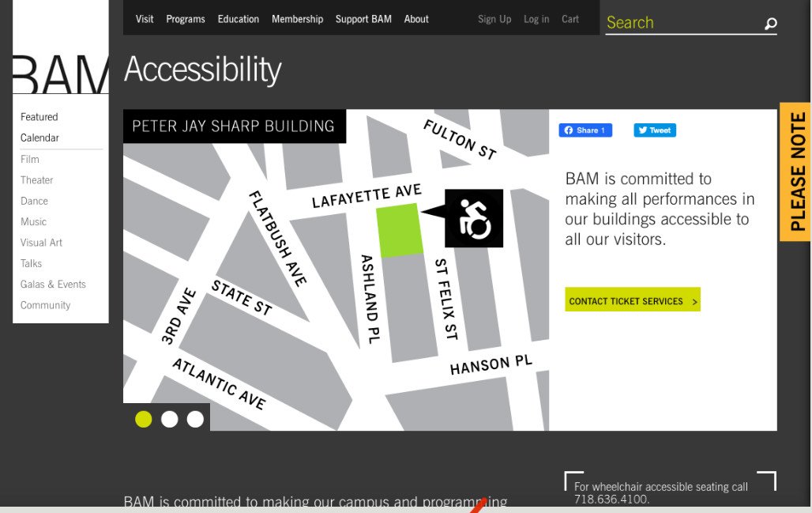Screen dimensions: 812x513
Task: Share the page on Facebook
Action: [x=585, y=130]
